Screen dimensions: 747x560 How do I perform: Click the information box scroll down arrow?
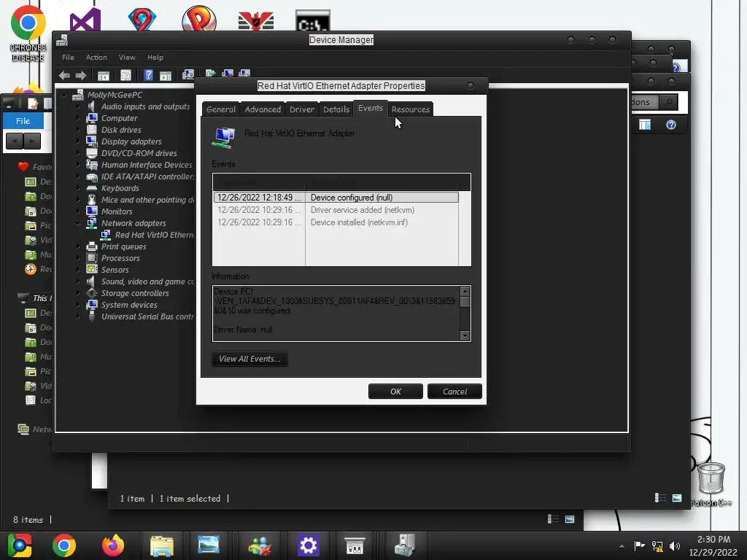pyautogui.click(x=465, y=335)
